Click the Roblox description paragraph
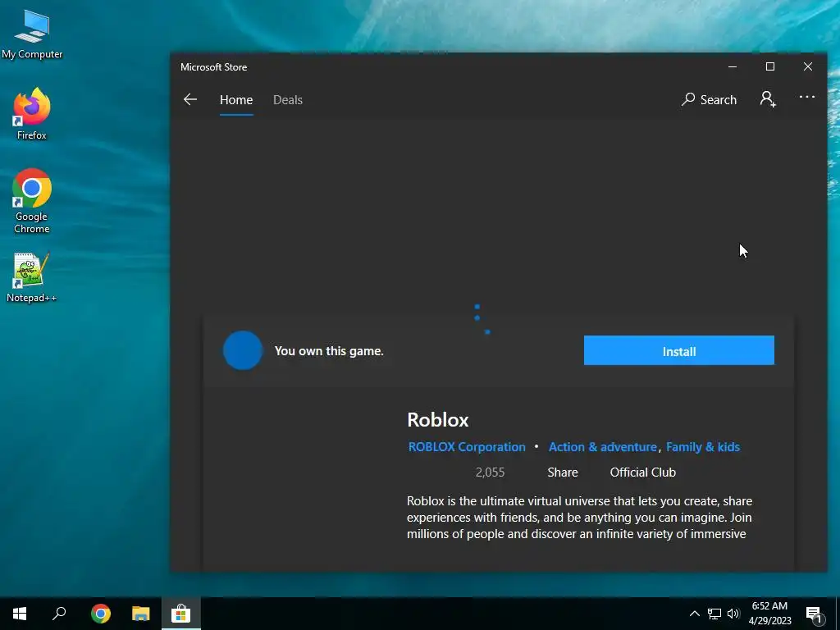The height and width of the screenshot is (630, 840). point(579,518)
